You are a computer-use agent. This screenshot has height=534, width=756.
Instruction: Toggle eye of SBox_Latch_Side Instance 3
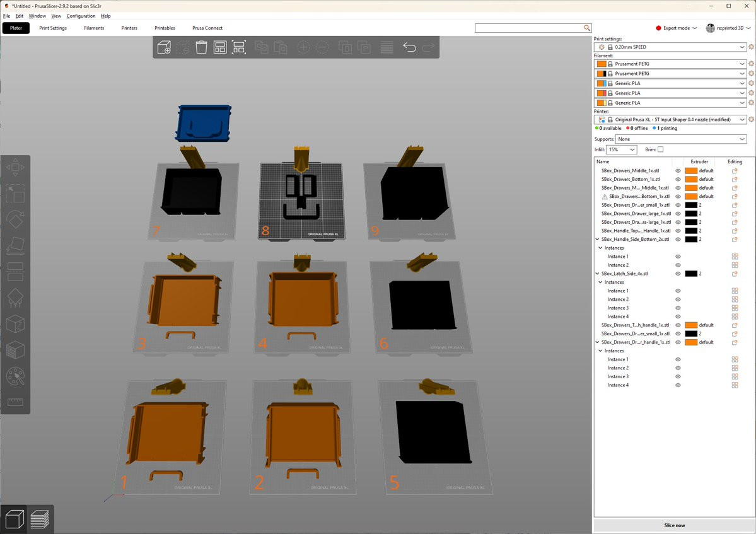coord(678,308)
